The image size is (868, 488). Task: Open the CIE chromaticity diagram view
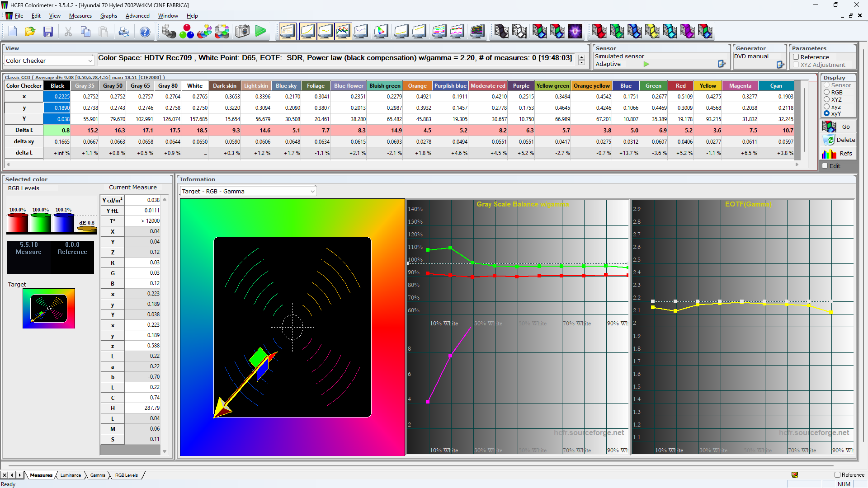point(381,31)
